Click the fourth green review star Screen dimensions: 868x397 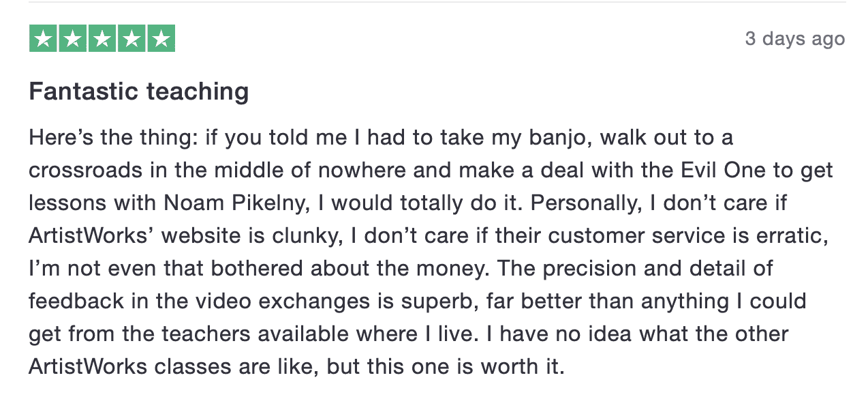tap(131, 39)
